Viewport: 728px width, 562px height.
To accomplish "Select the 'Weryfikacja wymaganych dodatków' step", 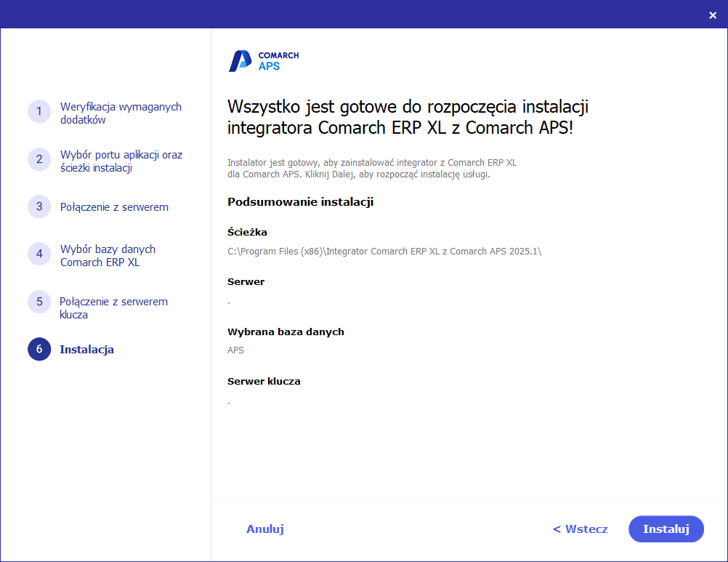I will 120,113.
